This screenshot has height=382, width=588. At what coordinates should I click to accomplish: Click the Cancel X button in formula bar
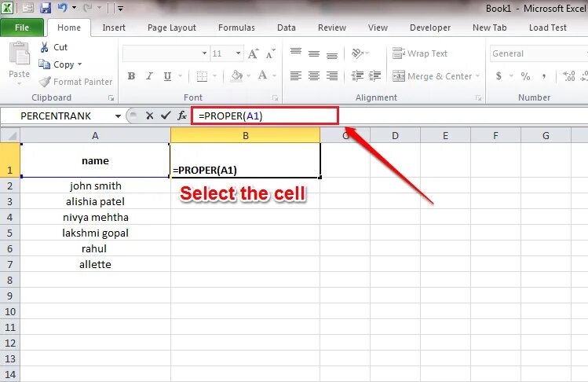pyautogui.click(x=150, y=116)
